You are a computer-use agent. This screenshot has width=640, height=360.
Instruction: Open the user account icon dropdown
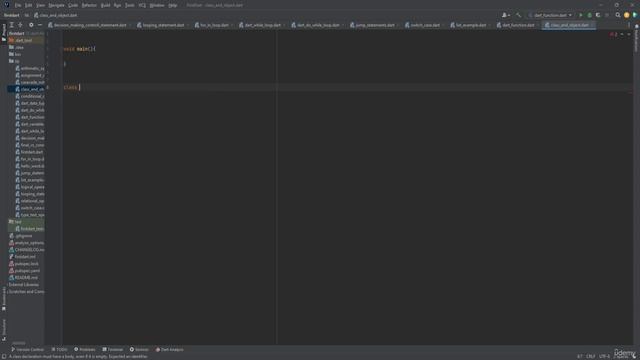506,15
